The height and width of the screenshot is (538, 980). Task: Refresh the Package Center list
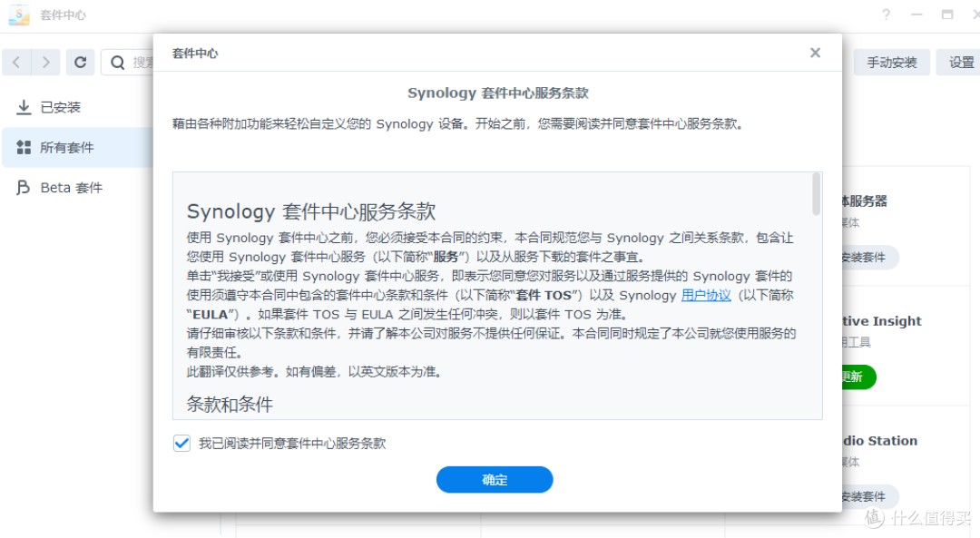[x=80, y=63]
